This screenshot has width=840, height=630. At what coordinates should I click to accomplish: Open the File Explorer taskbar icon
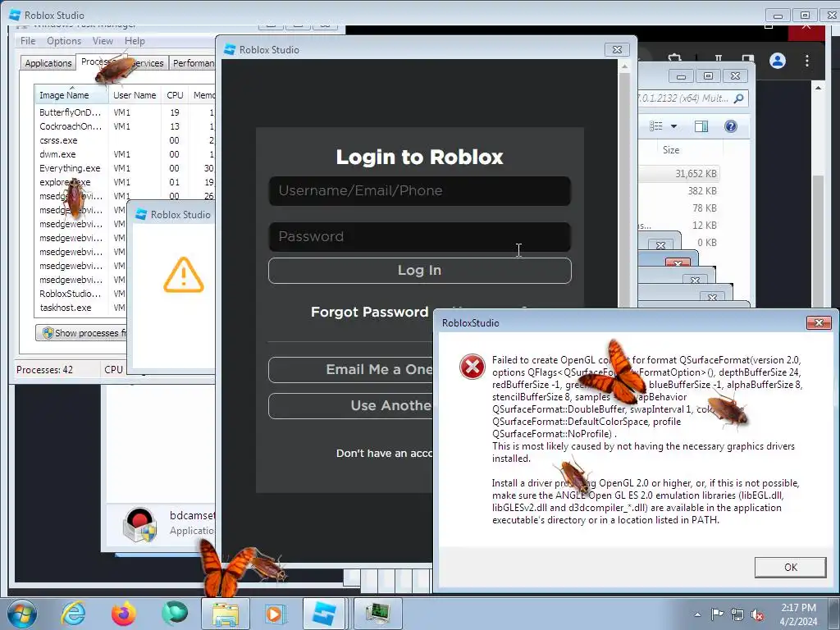click(226, 614)
